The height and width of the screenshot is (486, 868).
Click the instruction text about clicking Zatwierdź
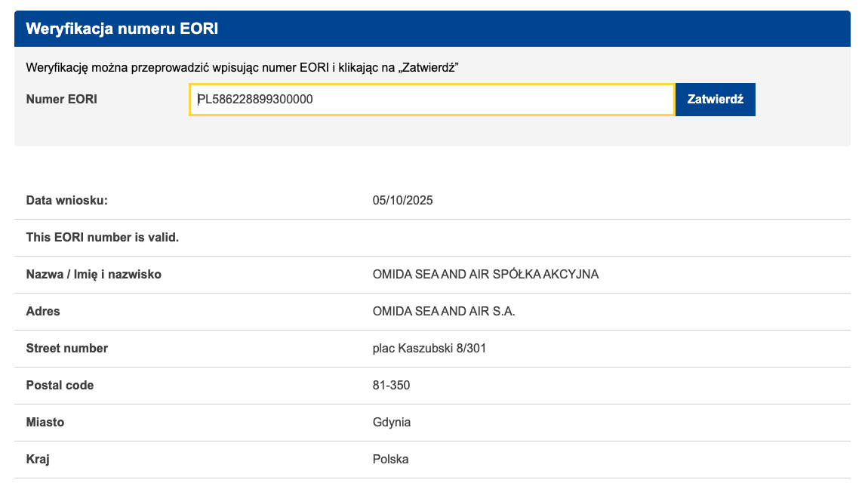[242, 67]
